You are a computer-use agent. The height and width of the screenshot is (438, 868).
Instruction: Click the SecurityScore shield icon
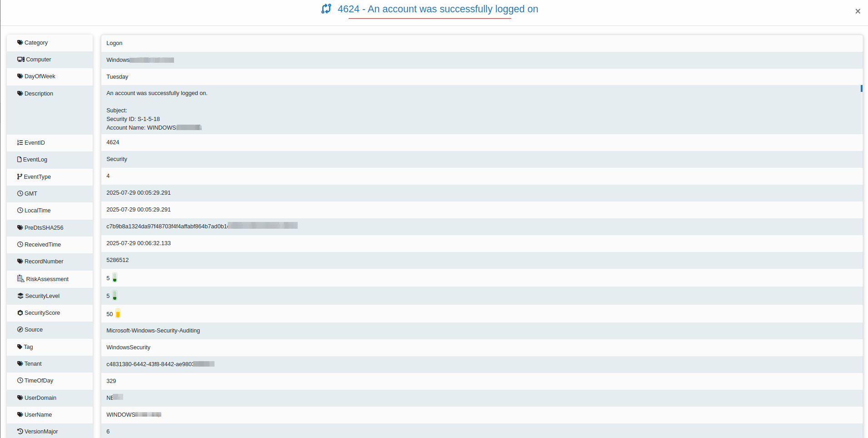(x=20, y=313)
